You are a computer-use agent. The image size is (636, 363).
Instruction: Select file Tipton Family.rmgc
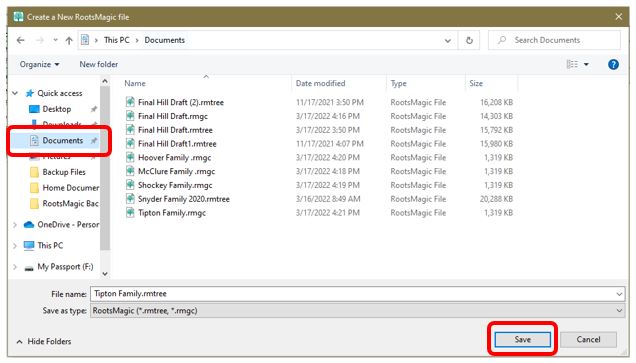pos(172,213)
